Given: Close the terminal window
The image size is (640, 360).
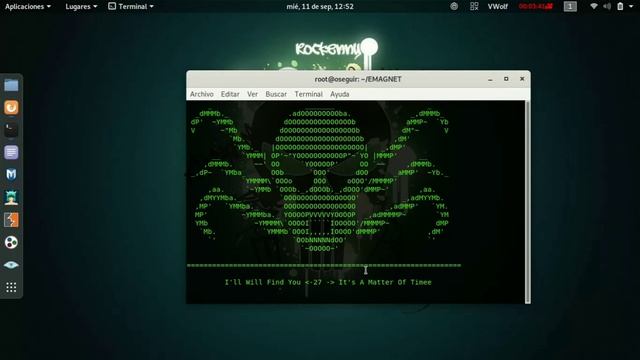Looking at the screenshot, I should [522, 79].
